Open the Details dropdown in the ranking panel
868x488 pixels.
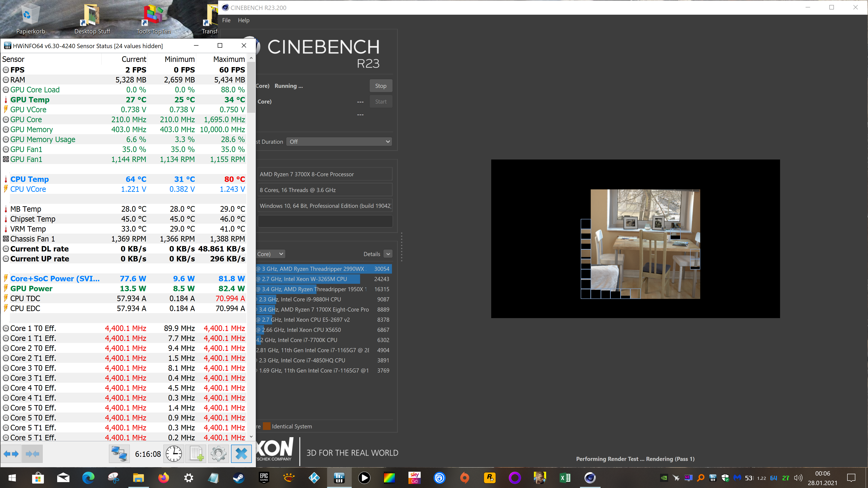click(388, 254)
